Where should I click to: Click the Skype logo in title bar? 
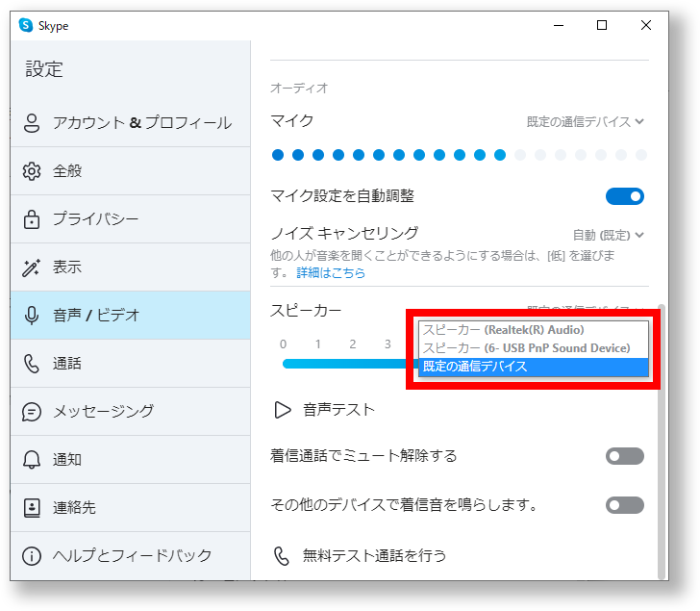click(x=26, y=25)
